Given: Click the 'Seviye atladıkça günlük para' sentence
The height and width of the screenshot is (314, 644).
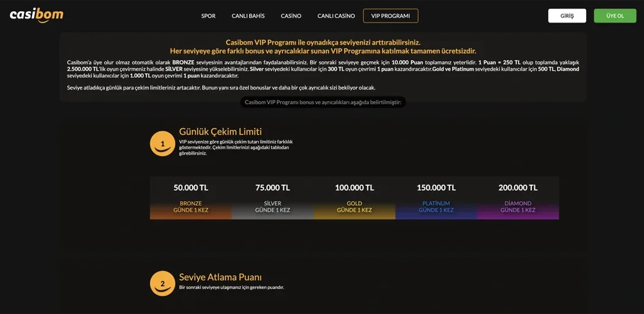Looking at the screenshot, I should click(x=221, y=88).
